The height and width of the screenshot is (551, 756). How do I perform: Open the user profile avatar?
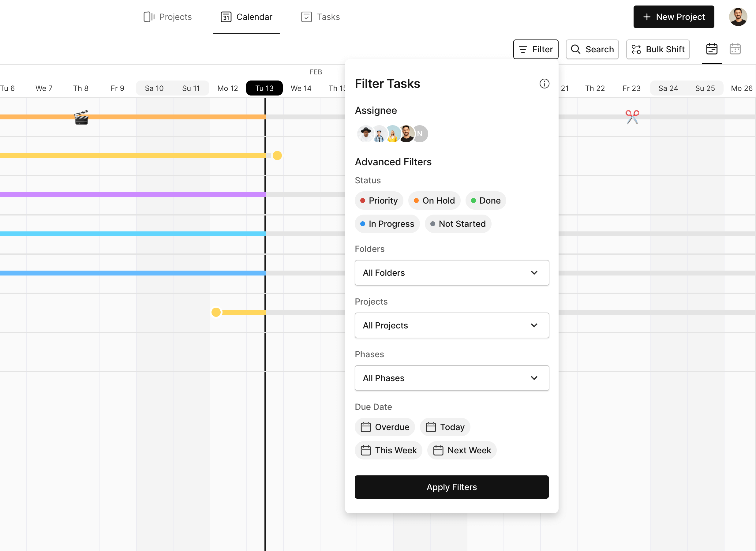point(738,17)
